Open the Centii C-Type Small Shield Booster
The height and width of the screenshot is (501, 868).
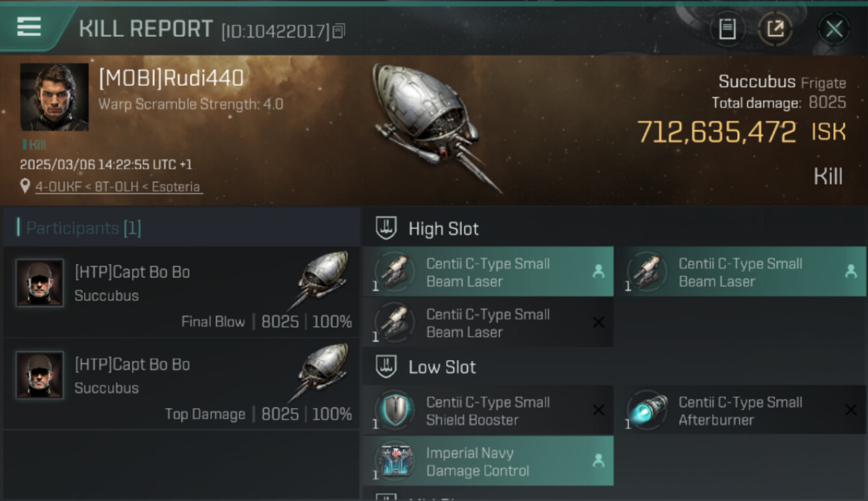click(487, 411)
